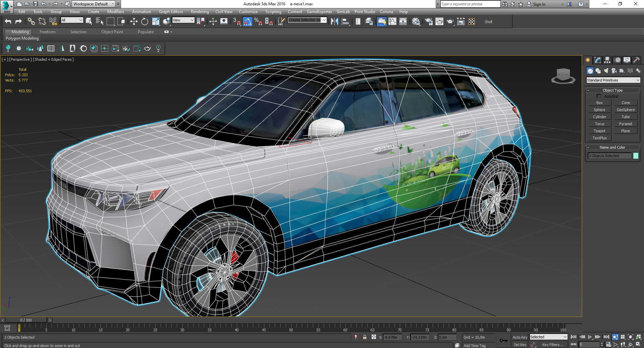
Task: Click the Mirror tool icon
Action: pos(334,21)
